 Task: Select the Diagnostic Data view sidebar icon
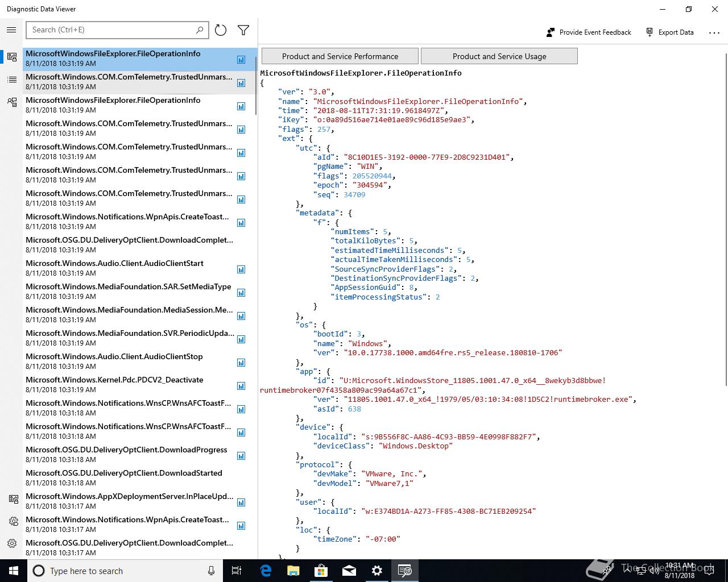tap(12, 57)
